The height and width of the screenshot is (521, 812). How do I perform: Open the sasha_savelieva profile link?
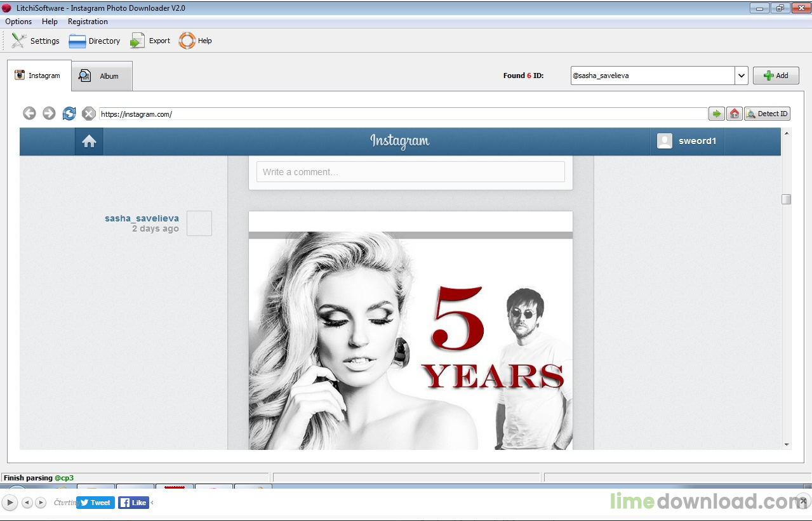142,218
